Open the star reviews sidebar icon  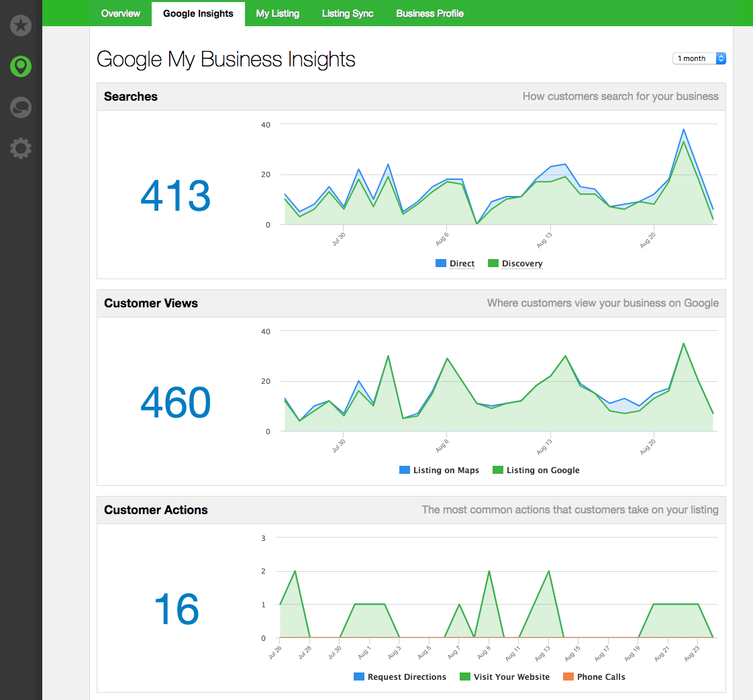[21, 26]
